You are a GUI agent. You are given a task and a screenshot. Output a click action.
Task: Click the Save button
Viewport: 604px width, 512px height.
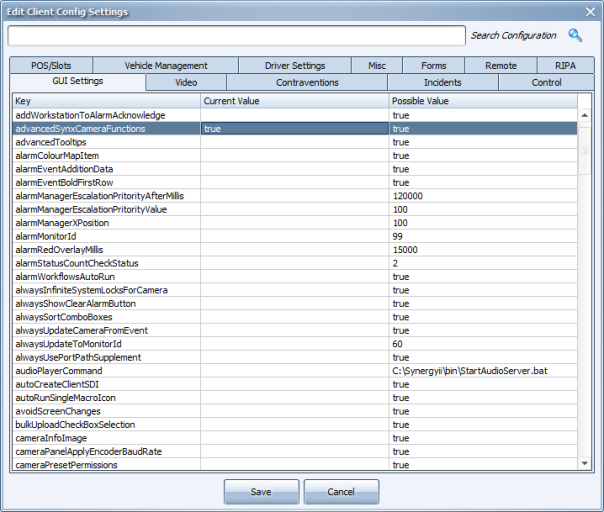tap(261, 492)
